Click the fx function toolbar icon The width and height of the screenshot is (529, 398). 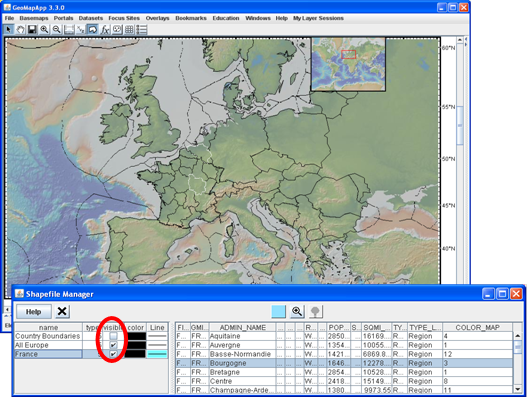105,30
